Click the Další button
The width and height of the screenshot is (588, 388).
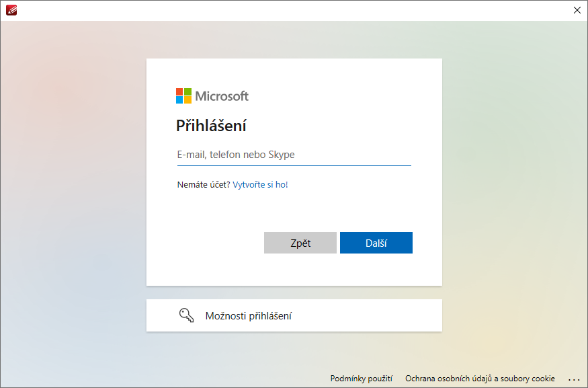tap(376, 243)
